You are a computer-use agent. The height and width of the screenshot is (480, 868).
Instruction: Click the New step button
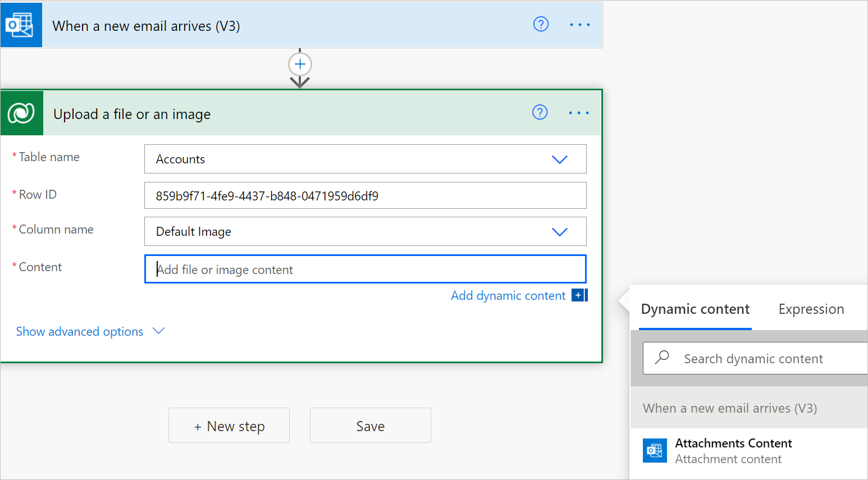click(x=229, y=425)
